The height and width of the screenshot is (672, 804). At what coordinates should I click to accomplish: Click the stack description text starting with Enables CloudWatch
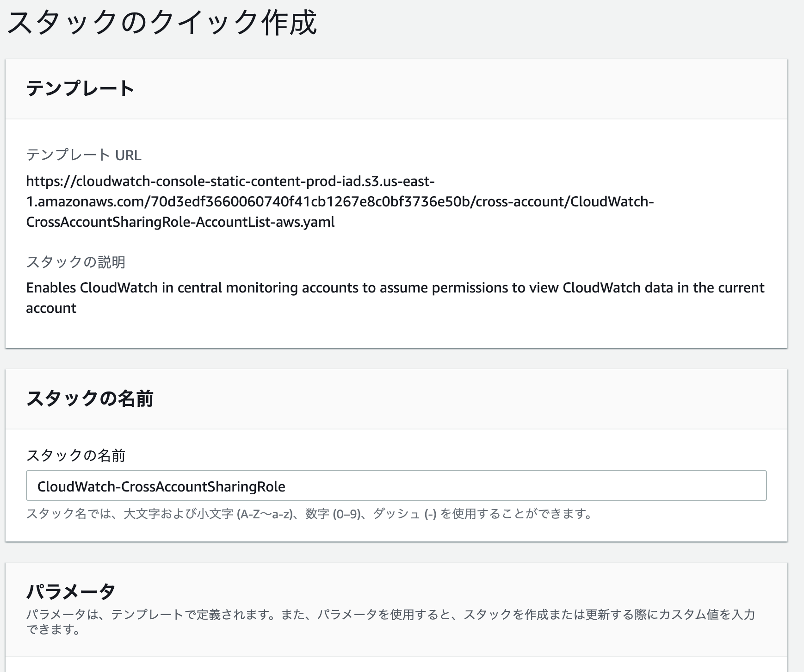395,298
